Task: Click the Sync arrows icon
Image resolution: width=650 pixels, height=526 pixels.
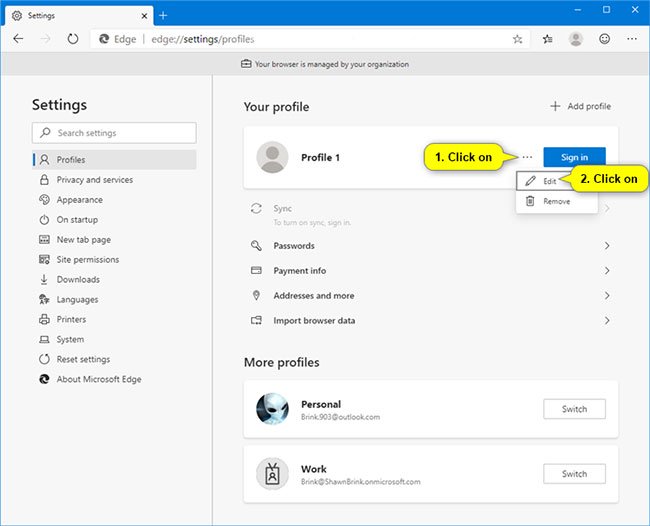Action: pos(256,208)
